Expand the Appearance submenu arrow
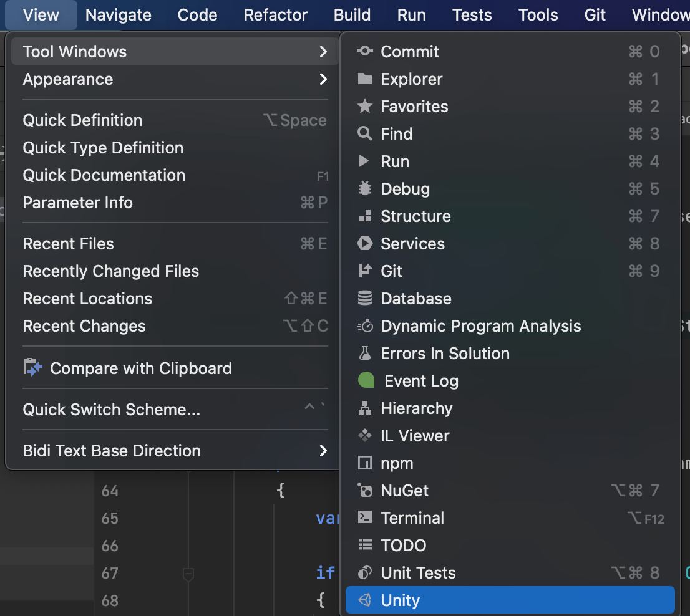Viewport: 690px width, 616px height. click(x=323, y=79)
